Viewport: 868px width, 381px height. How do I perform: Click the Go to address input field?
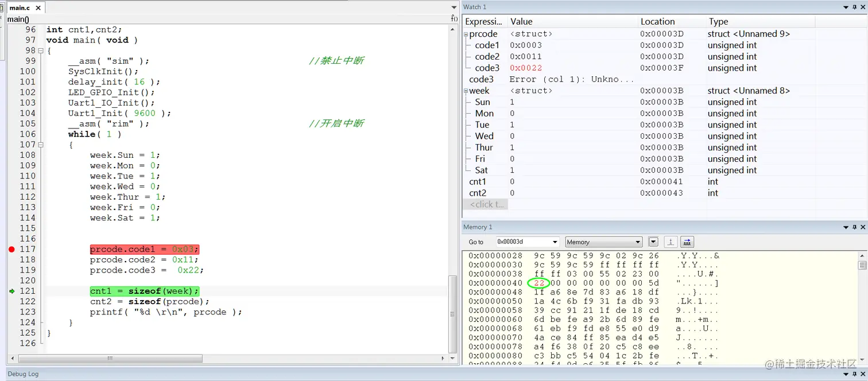[x=522, y=242]
